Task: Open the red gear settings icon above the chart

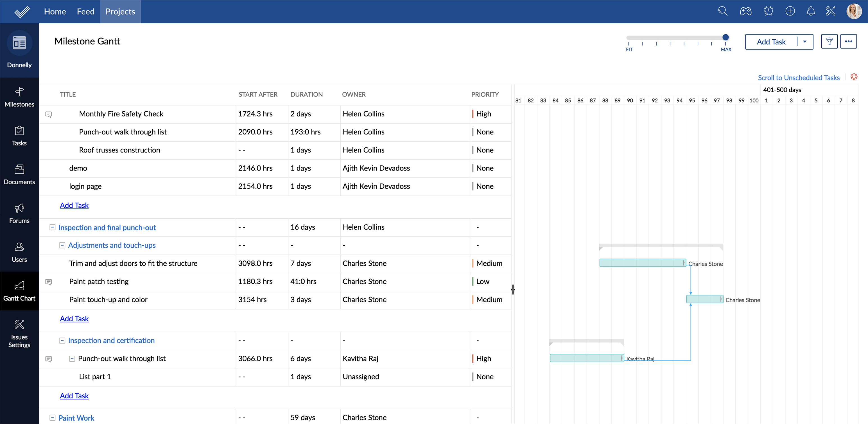Action: [x=854, y=77]
